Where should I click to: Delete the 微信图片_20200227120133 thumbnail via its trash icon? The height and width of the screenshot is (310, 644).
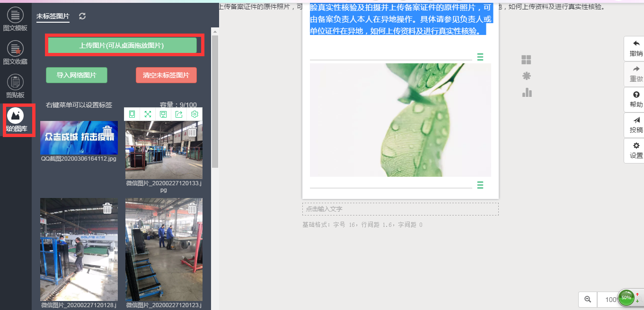click(192, 131)
